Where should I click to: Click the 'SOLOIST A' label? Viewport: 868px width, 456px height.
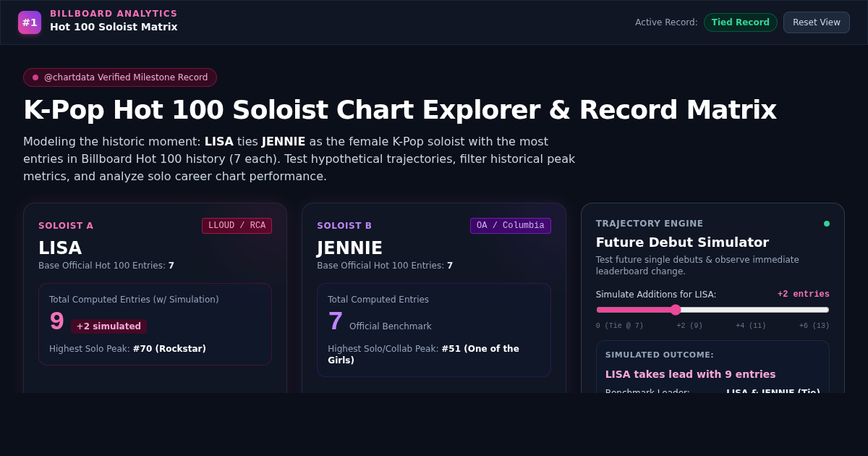click(66, 226)
